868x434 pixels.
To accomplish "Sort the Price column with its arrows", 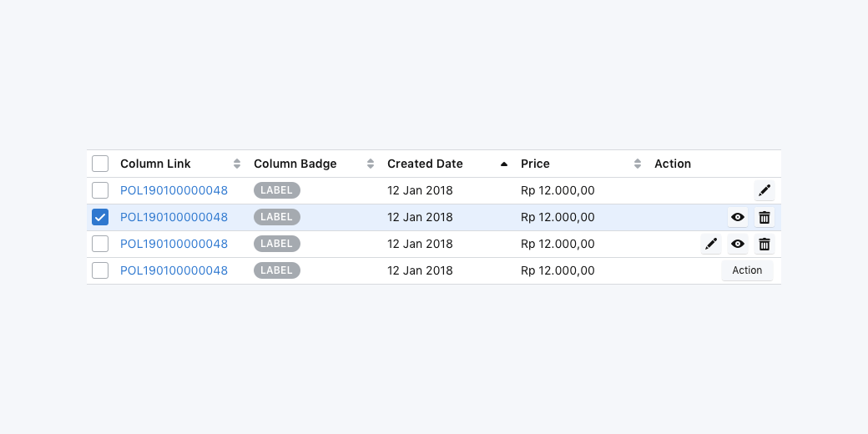I will [638, 164].
